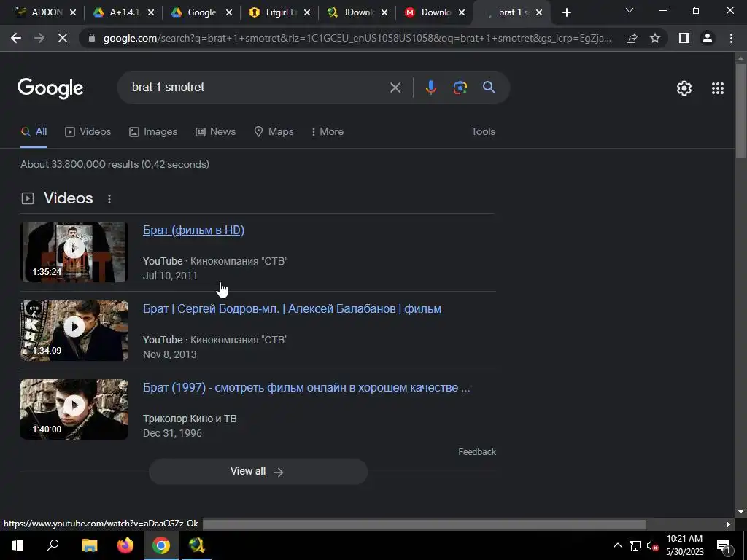Open Chrome side panel
Viewport: 747px width, 560px height.
tap(684, 38)
